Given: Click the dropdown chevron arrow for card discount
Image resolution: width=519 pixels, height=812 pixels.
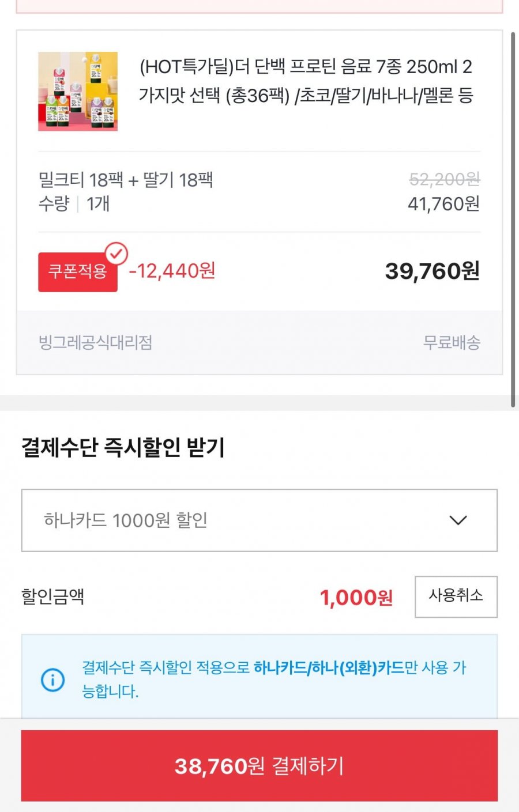Looking at the screenshot, I should click(458, 520).
